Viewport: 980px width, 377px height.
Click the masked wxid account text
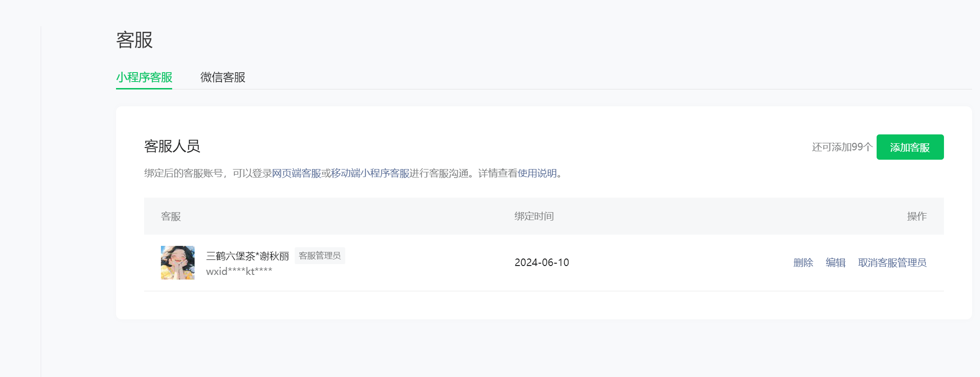(239, 272)
